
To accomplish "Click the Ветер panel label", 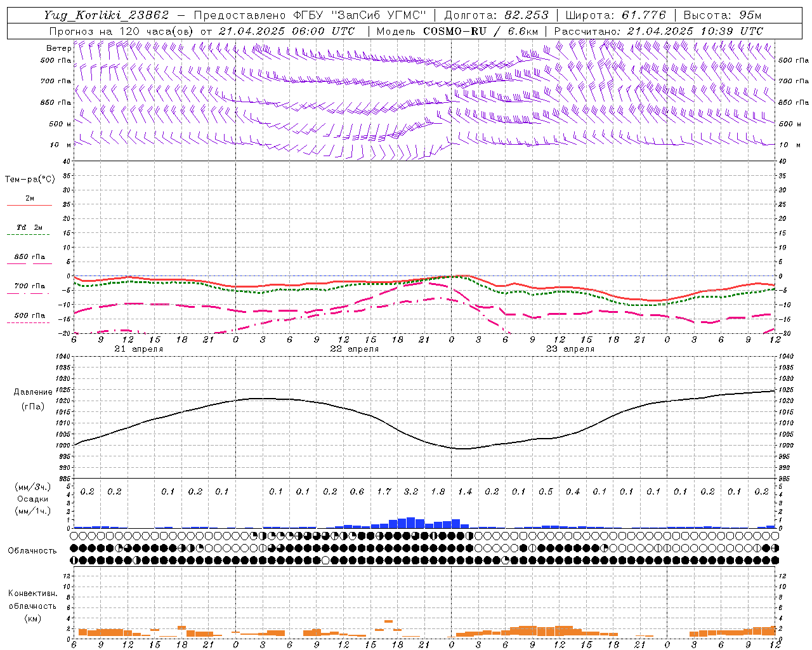I will click(58, 48).
